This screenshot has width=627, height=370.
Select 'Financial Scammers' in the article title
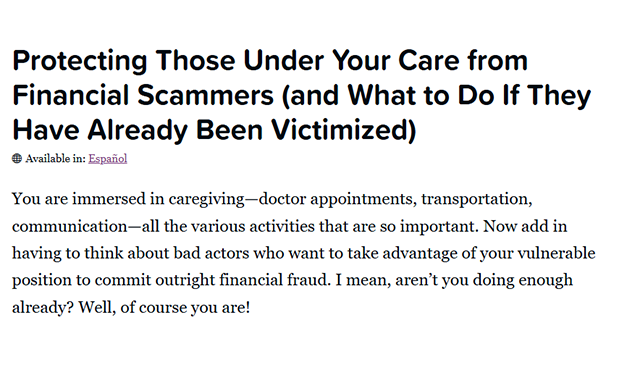click(143, 96)
